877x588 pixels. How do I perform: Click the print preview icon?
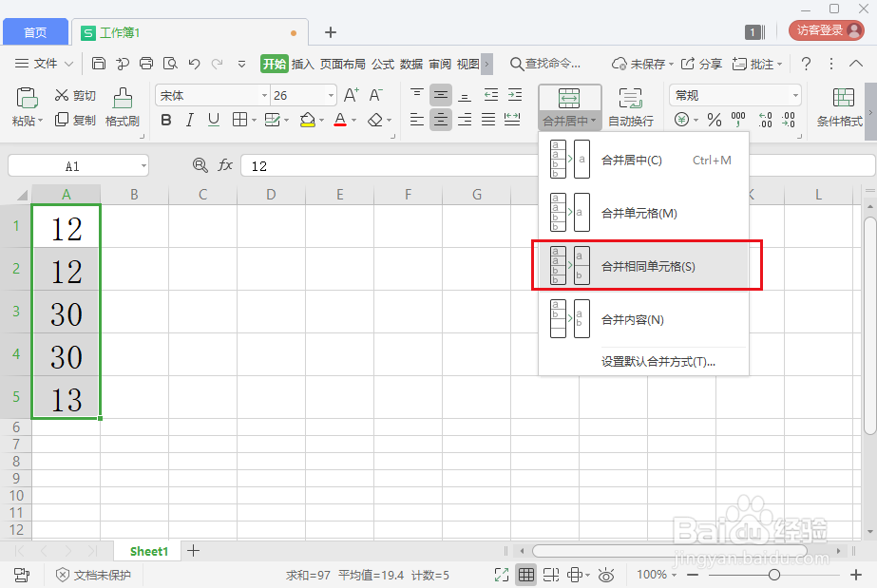[171, 63]
